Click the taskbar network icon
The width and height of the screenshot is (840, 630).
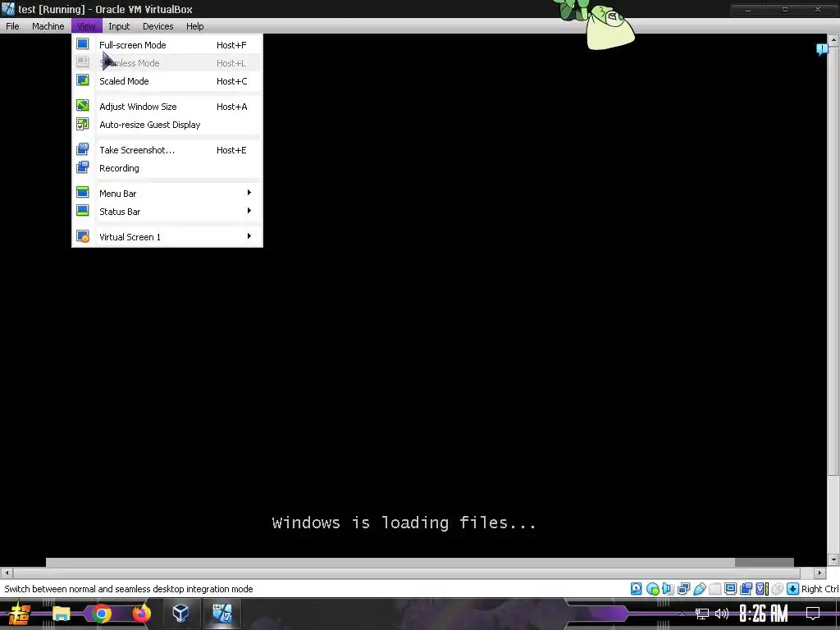click(x=702, y=614)
